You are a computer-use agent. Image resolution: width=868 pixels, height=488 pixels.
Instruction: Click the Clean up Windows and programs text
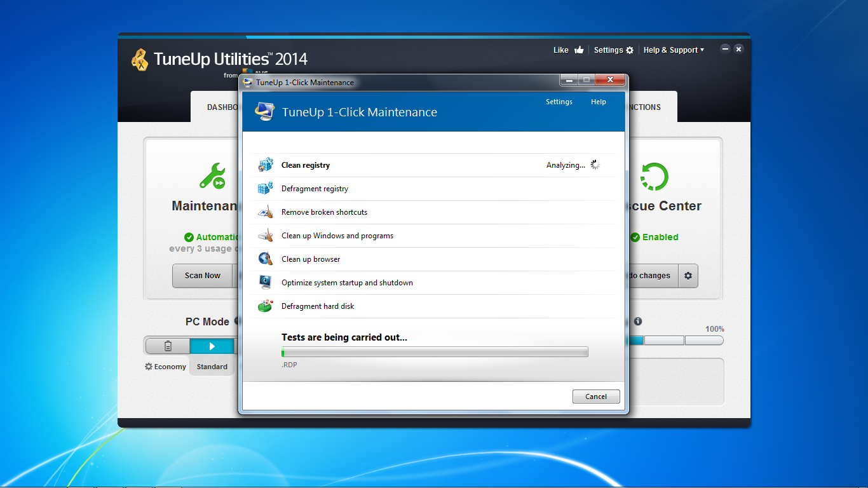click(337, 236)
